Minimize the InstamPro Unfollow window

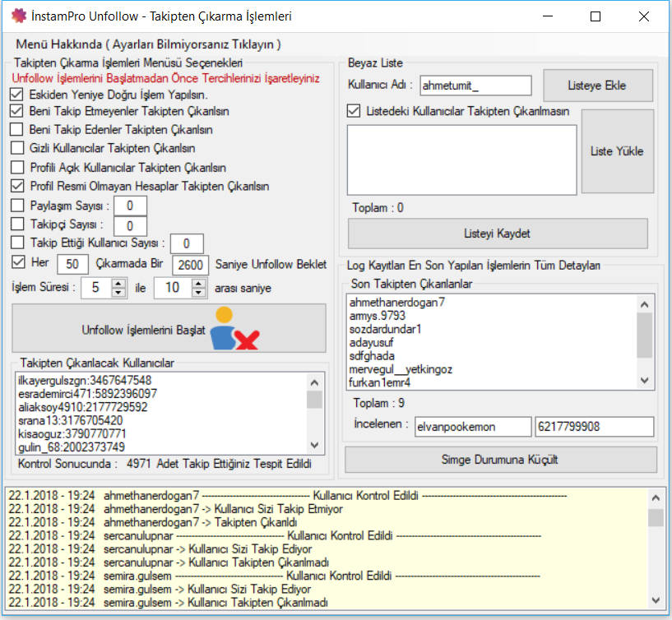pos(547,16)
